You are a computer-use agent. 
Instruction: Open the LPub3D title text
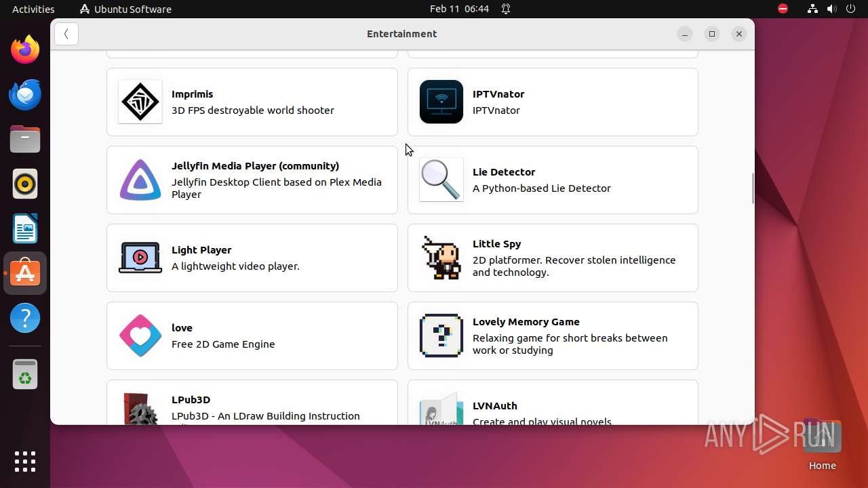[191, 400]
